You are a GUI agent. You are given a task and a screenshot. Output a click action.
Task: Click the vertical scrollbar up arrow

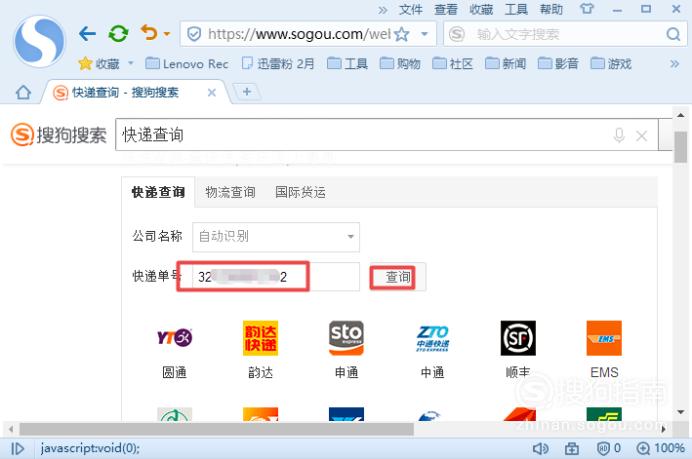681,115
